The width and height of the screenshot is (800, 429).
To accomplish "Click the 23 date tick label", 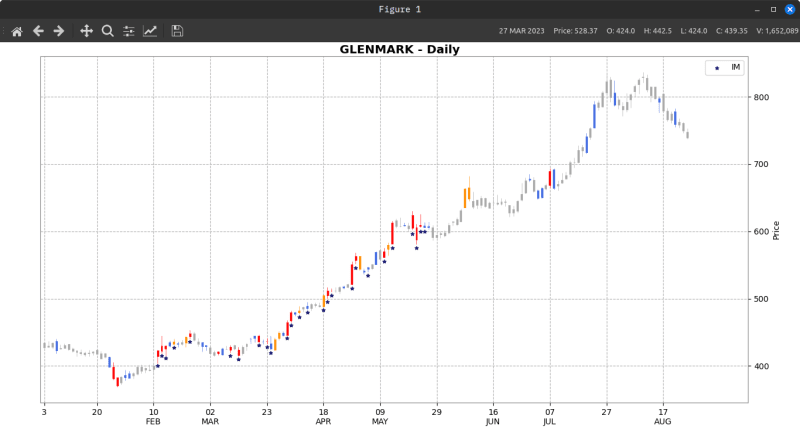I will point(267,412).
